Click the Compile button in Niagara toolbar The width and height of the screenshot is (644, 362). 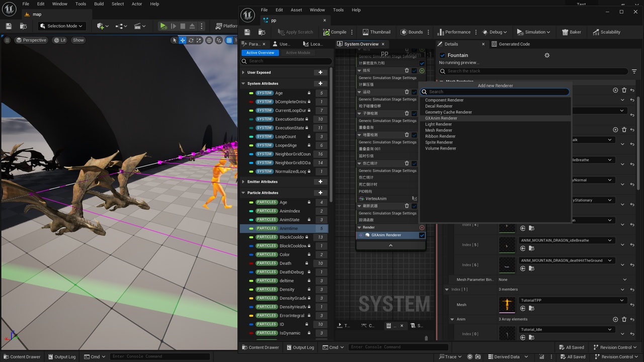point(335,32)
